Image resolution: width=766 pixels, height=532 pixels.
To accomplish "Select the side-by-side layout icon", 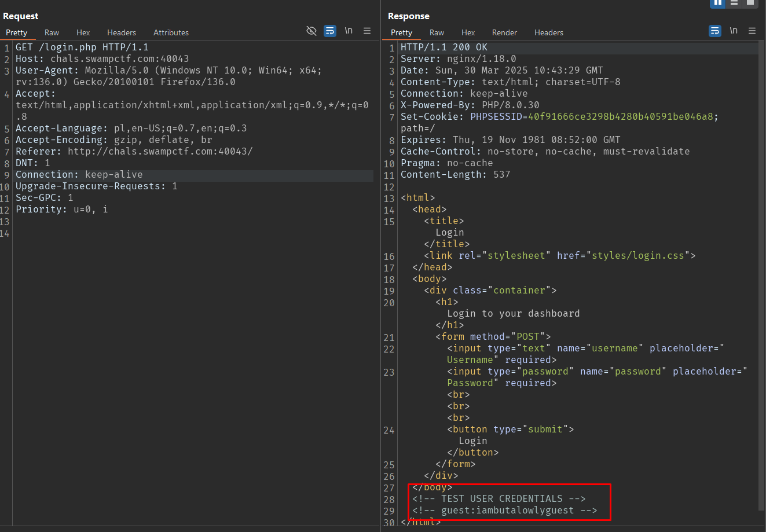I will pos(718,3).
